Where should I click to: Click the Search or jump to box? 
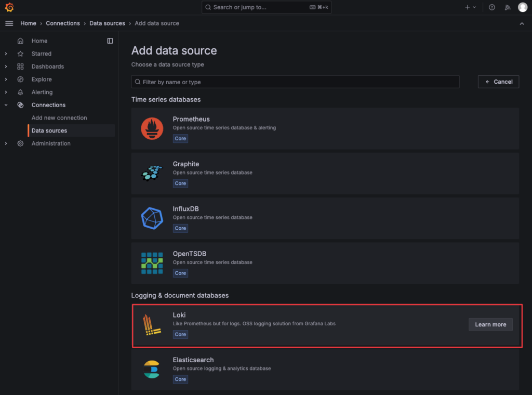(267, 7)
